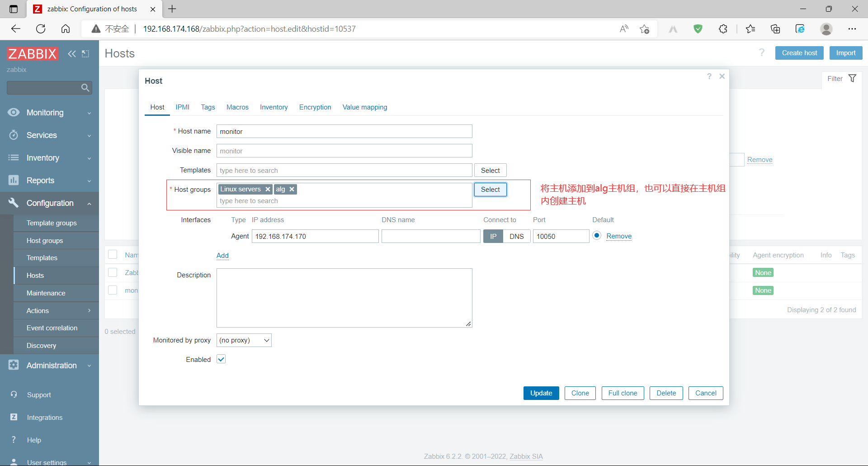Switch to the Tags tab
The width and height of the screenshot is (868, 466).
[208, 107]
